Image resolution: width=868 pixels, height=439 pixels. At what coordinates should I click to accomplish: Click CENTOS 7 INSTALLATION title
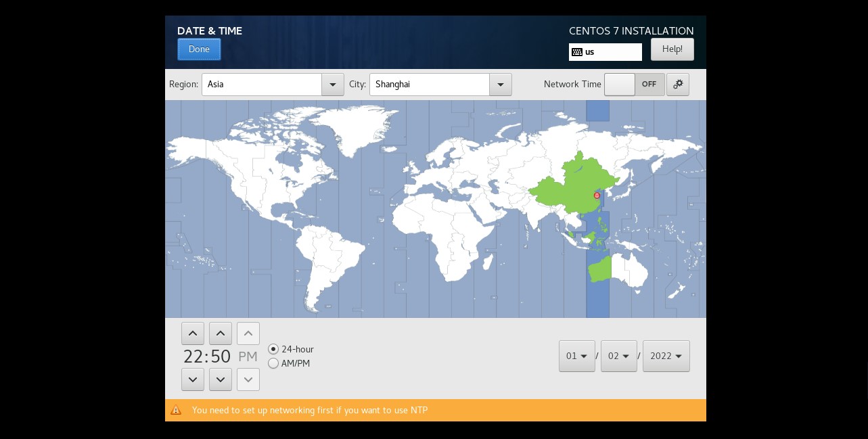click(x=631, y=31)
